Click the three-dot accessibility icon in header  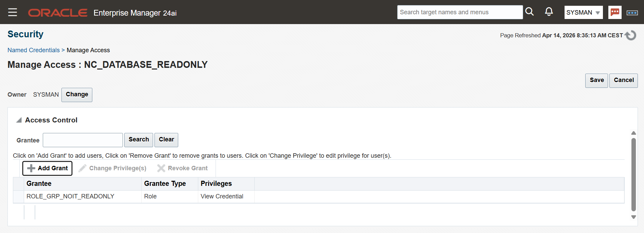pyautogui.click(x=632, y=13)
